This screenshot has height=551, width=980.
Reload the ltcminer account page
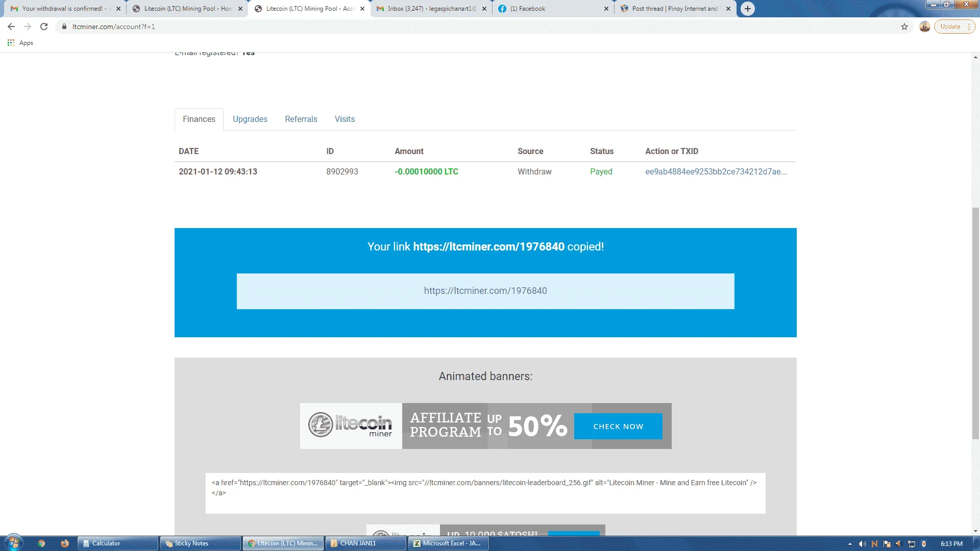click(44, 27)
